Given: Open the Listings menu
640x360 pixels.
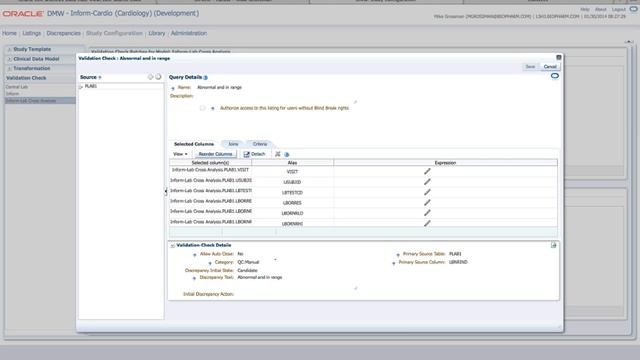Looking at the screenshot, I should click(32, 33).
